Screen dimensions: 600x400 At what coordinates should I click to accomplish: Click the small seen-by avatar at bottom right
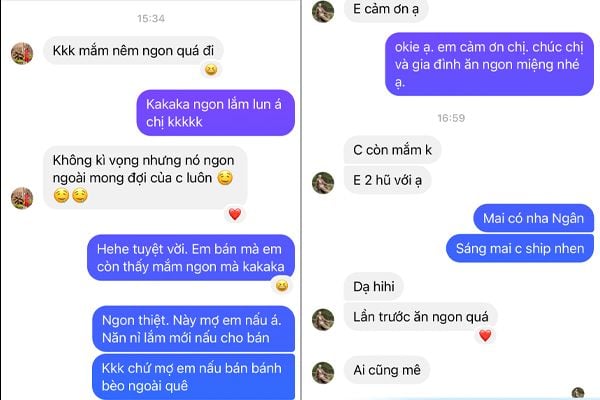pos(578,393)
